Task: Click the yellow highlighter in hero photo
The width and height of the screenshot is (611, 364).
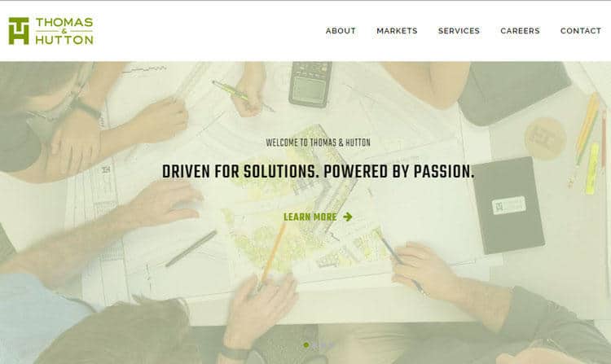Action: (592, 169)
